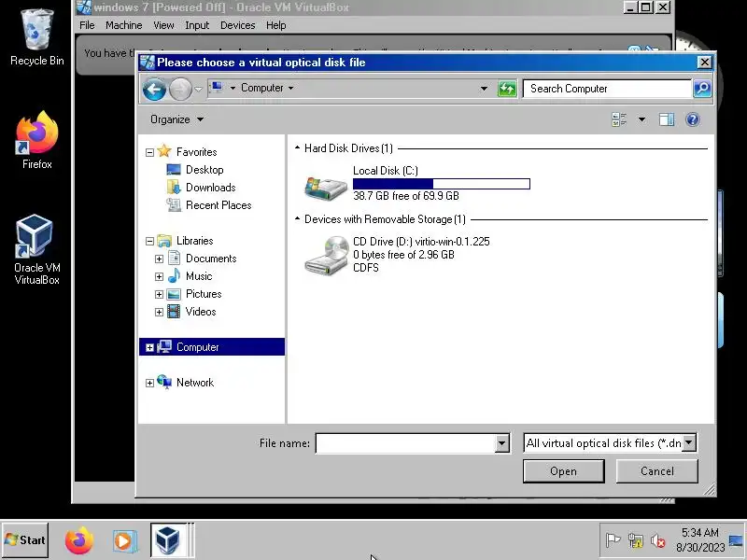Expand the Music library node
The height and width of the screenshot is (560, 747).
[x=159, y=276]
